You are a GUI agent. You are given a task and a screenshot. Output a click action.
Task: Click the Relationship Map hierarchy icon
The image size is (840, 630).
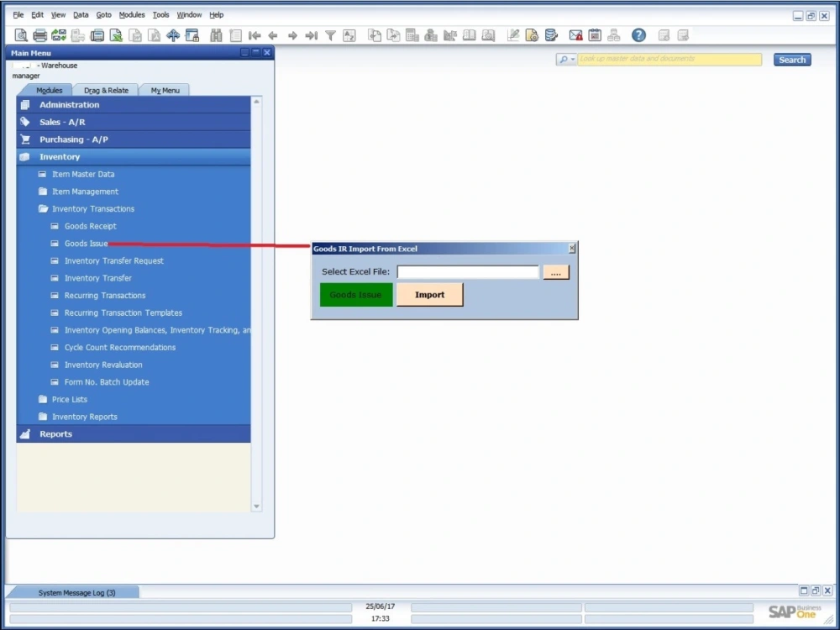(614, 35)
